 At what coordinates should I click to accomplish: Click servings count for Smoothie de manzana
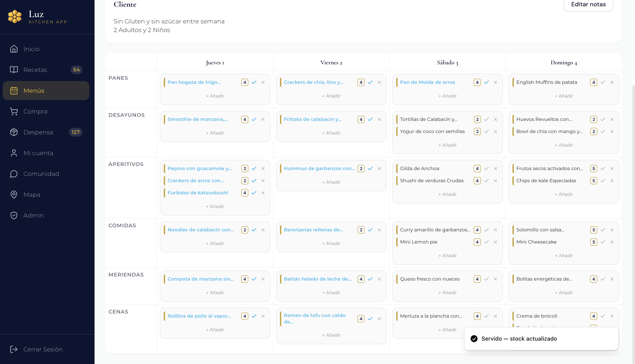245,119
